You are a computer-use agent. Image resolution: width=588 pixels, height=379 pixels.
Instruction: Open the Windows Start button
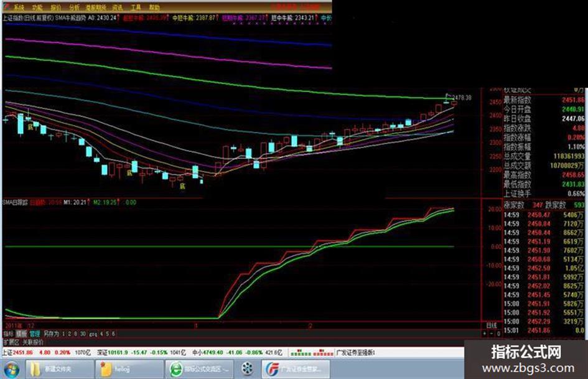click(11, 369)
